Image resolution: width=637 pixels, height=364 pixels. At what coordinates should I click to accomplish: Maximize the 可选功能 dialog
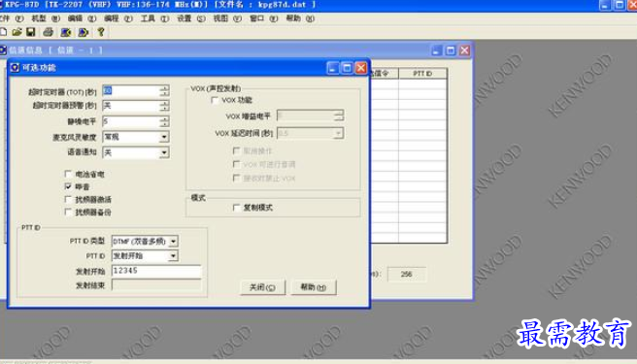point(347,68)
